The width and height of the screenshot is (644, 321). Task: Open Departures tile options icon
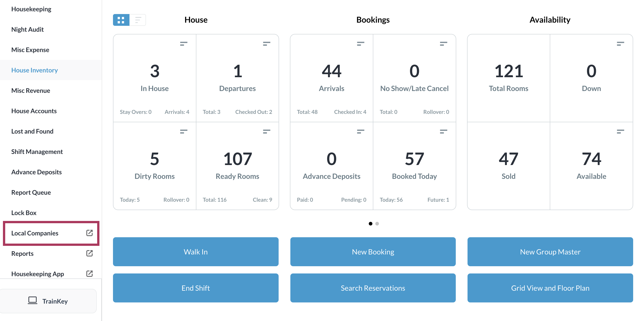click(266, 44)
